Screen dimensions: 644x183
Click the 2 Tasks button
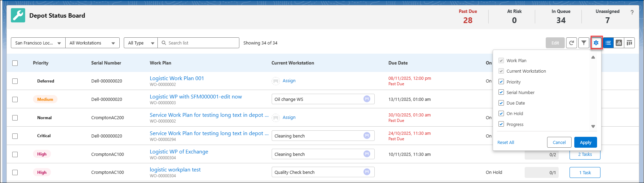point(585,154)
